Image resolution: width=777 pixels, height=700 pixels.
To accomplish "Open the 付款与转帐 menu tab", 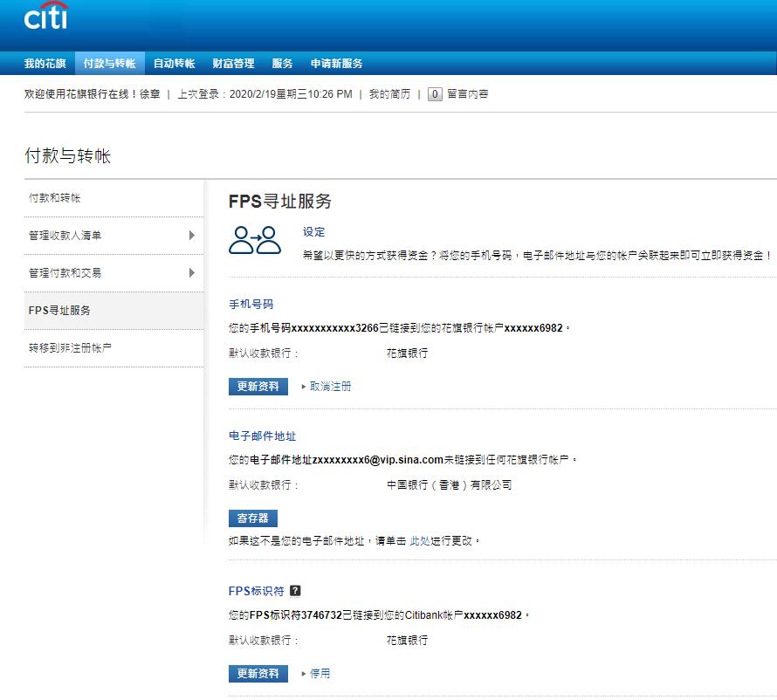I will 109,64.
